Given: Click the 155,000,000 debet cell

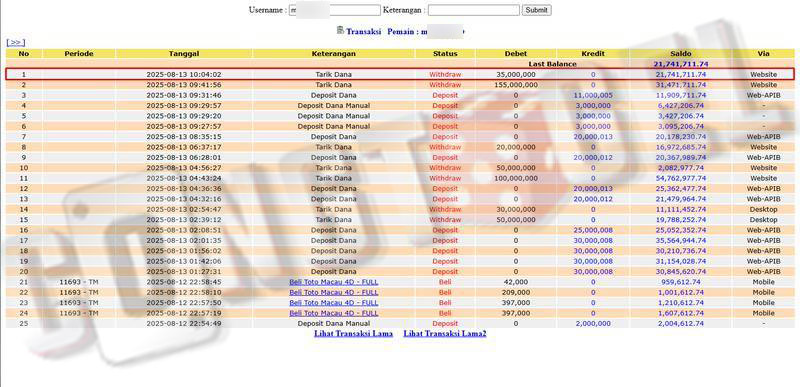Looking at the screenshot, I should pos(515,85).
